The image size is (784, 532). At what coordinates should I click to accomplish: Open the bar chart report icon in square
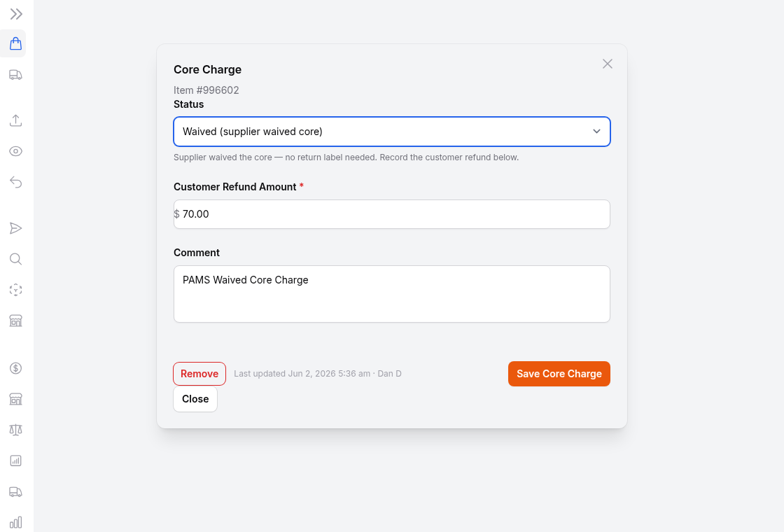[x=16, y=461]
